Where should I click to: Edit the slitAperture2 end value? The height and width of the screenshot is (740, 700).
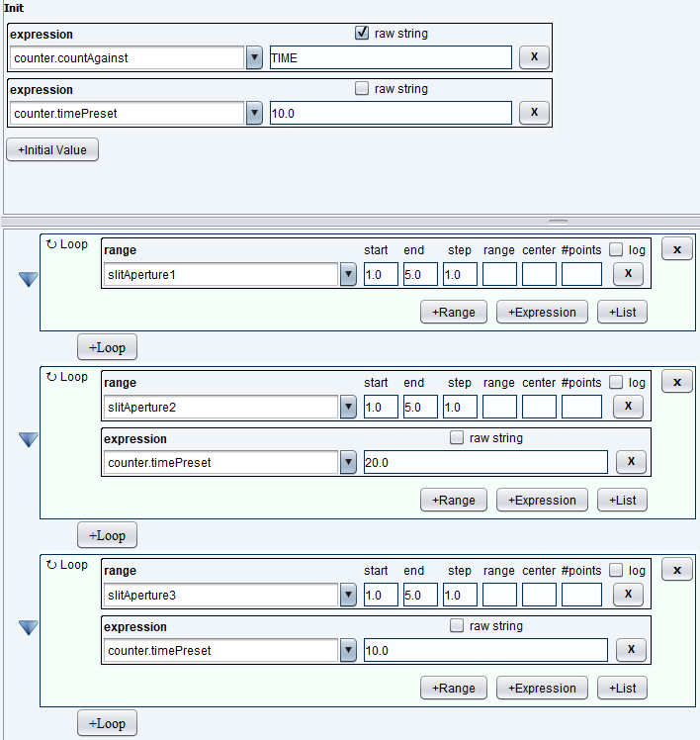420,407
